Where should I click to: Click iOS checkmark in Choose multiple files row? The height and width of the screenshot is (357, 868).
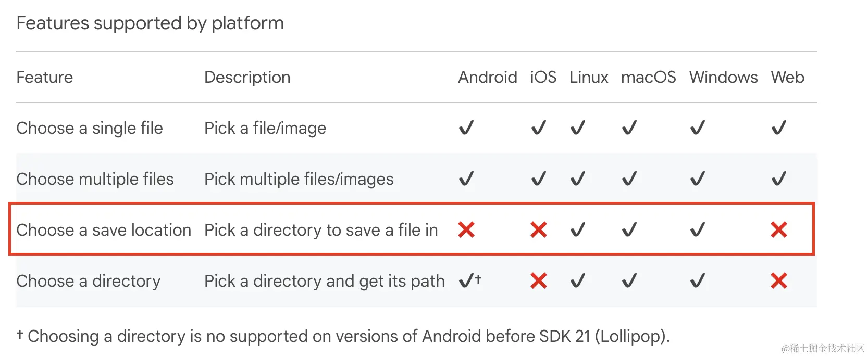[x=539, y=178]
